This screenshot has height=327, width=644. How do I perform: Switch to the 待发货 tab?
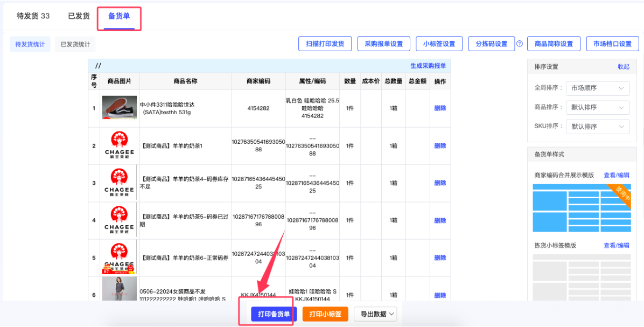coord(33,16)
